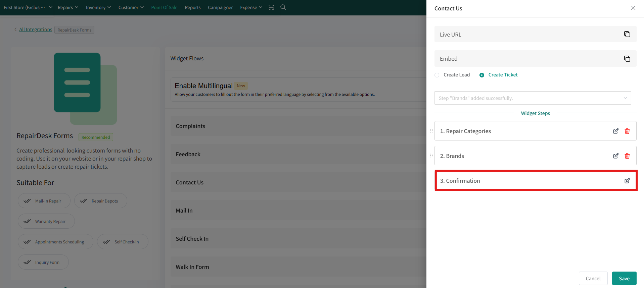The image size is (644, 288).
Task: Click the Suitable For heading
Action: tap(35, 183)
